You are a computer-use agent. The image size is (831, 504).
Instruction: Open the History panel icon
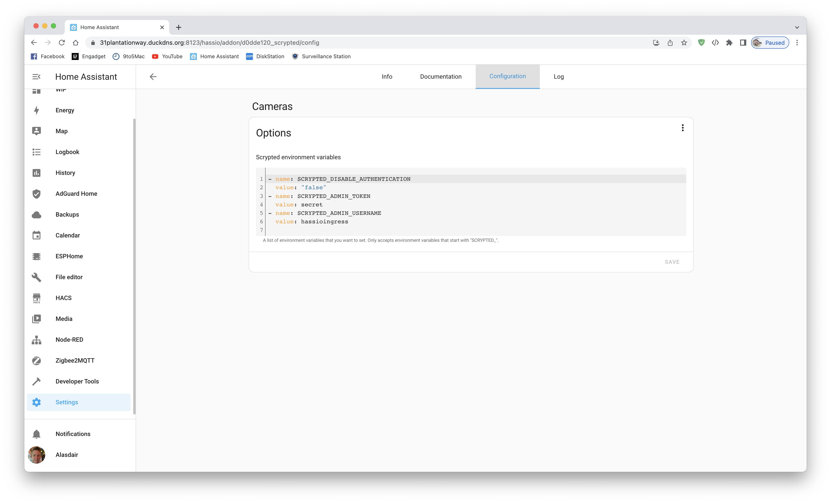pos(37,173)
